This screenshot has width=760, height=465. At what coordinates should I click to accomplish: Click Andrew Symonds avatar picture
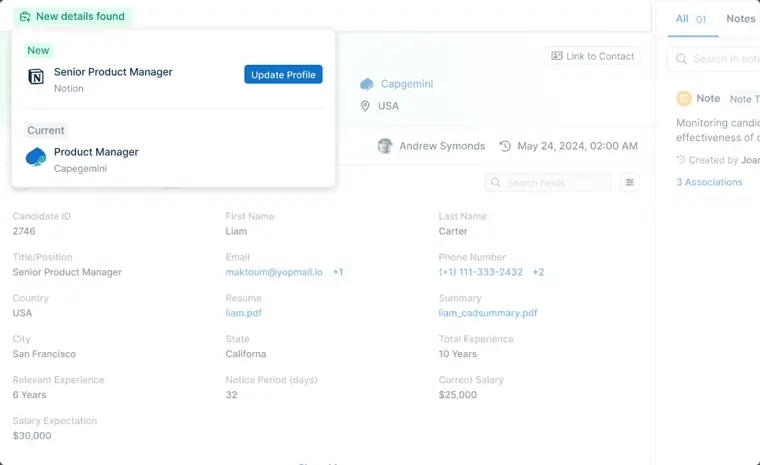click(x=385, y=146)
